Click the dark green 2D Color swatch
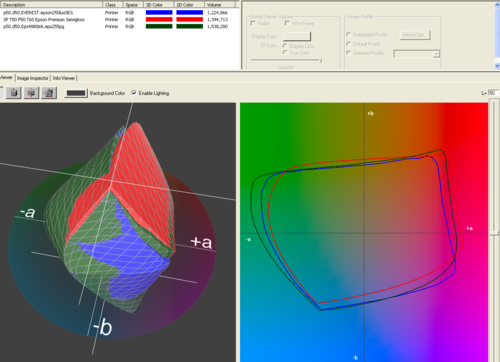The width and height of the screenshot is (500, 362). 189,26
